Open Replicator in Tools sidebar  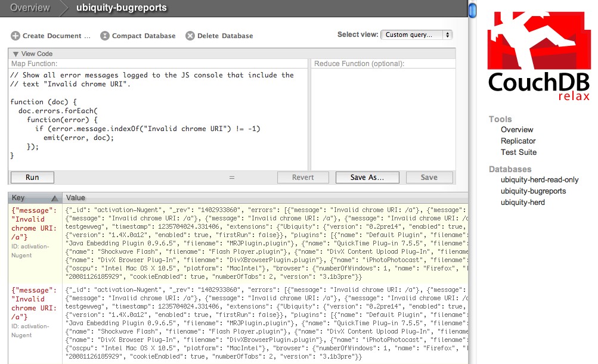(x=518, y=141)
